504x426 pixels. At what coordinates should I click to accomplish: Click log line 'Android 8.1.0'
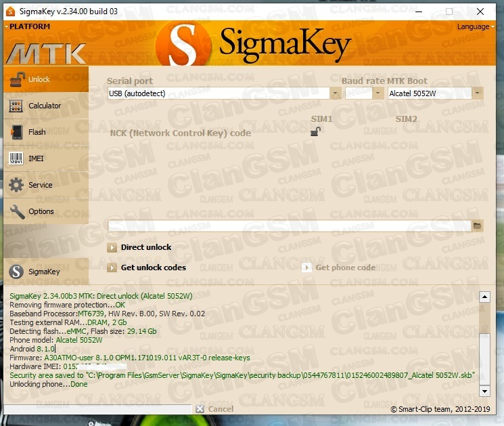pyautogui.click(x=32, y=349)
